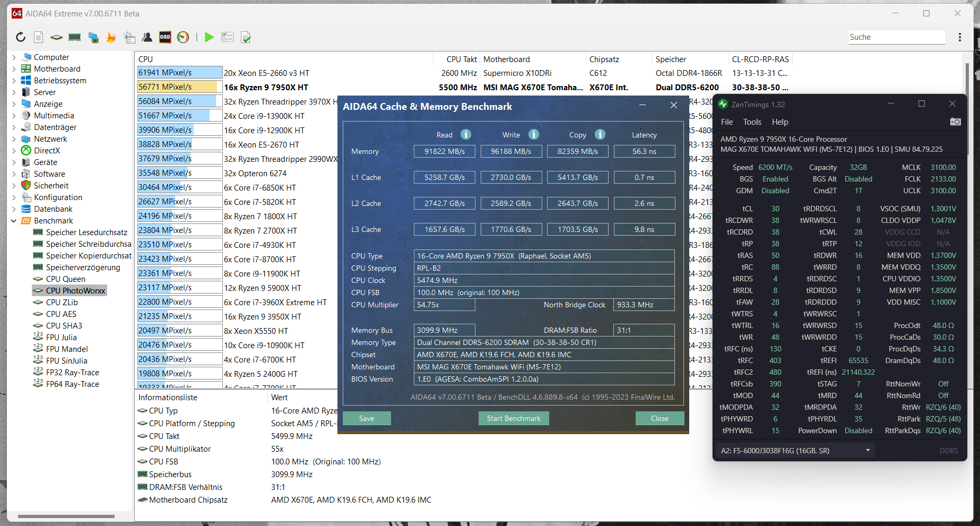Select DirectX Xbox icon in tree

tap(26, 151)
